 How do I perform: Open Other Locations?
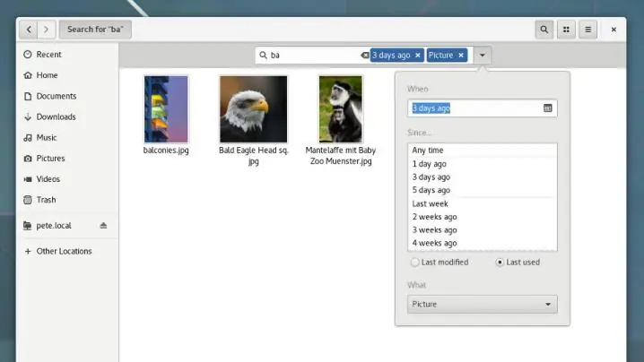68,251
